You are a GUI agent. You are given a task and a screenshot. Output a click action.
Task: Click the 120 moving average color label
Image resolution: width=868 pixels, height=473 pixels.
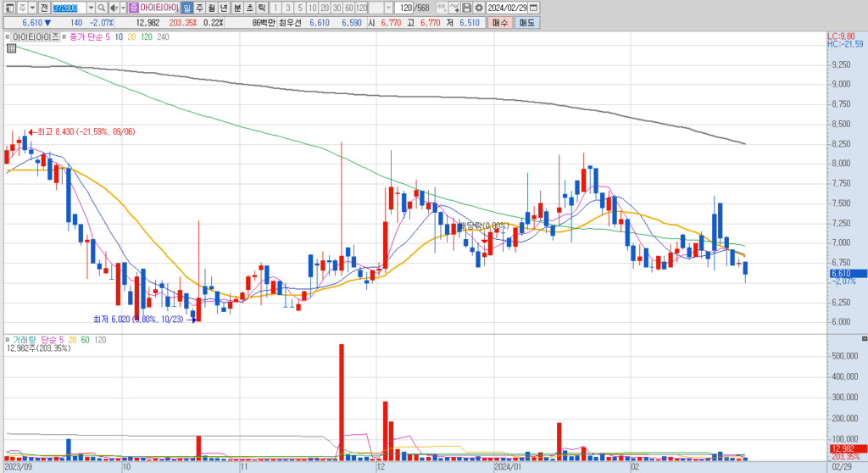146,37
